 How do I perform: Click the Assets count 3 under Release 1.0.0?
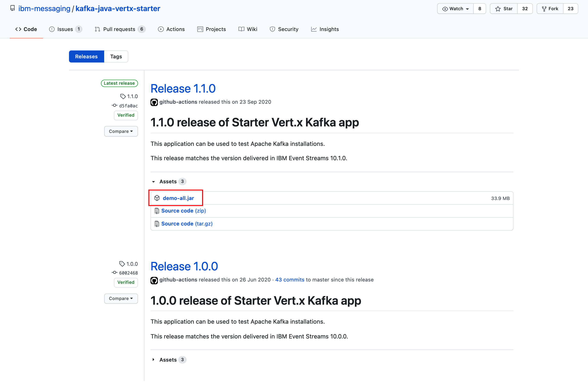182,360
